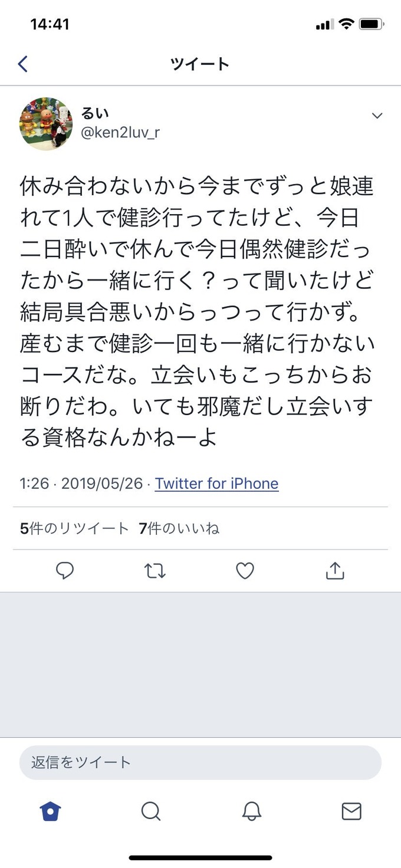Tap the heart icon to like

point(245,570)
